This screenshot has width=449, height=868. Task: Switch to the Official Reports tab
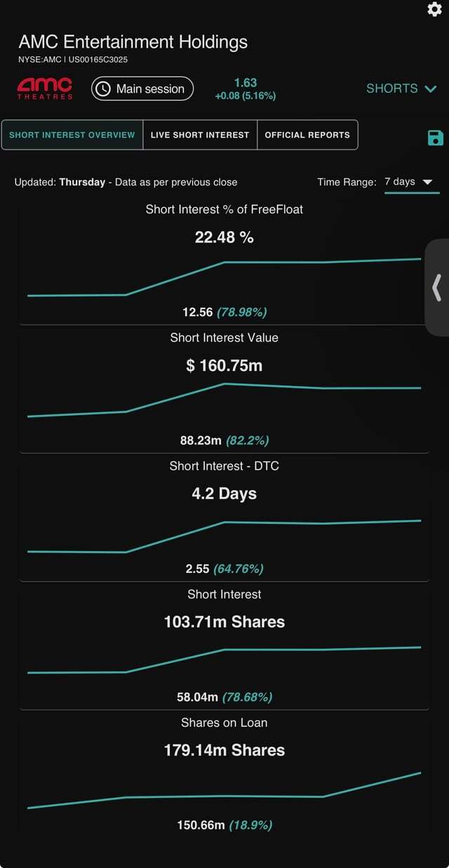(307, 135)
